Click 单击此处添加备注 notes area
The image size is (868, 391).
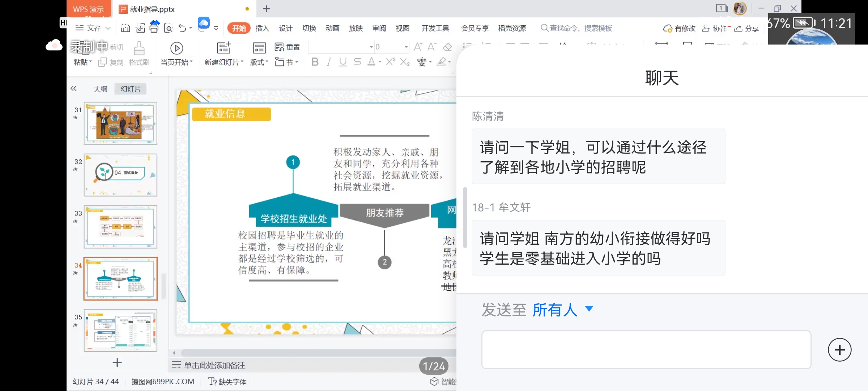(214, 365)
